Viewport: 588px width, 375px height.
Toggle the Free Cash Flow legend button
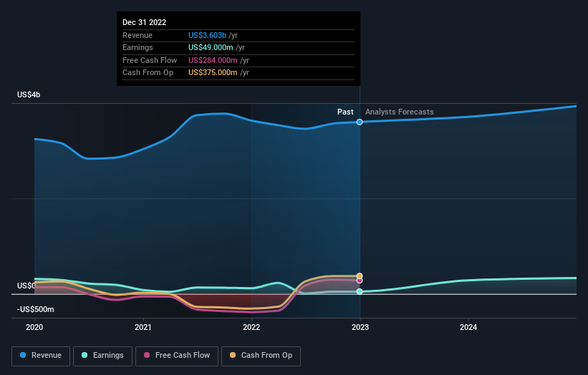[x=177, y=356]
